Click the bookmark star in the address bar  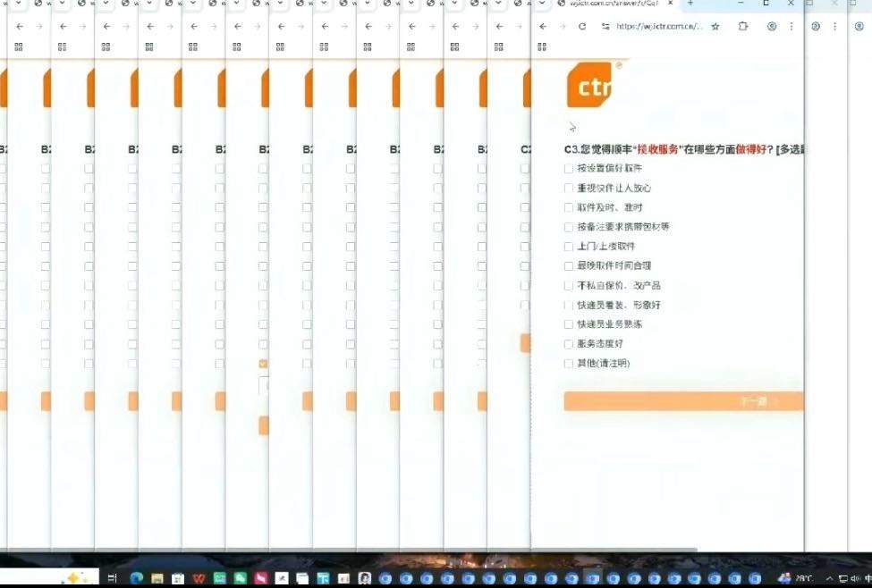click(715, 26)
